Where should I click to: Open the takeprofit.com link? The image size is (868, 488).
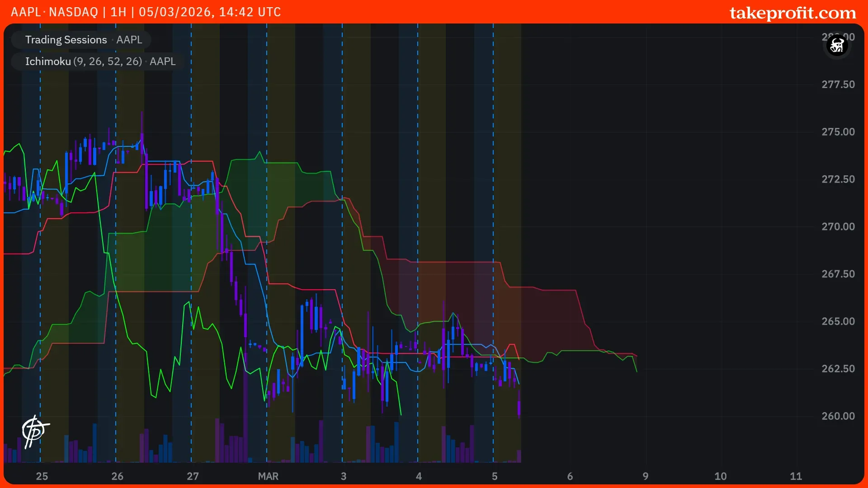[x=793, y=13]
